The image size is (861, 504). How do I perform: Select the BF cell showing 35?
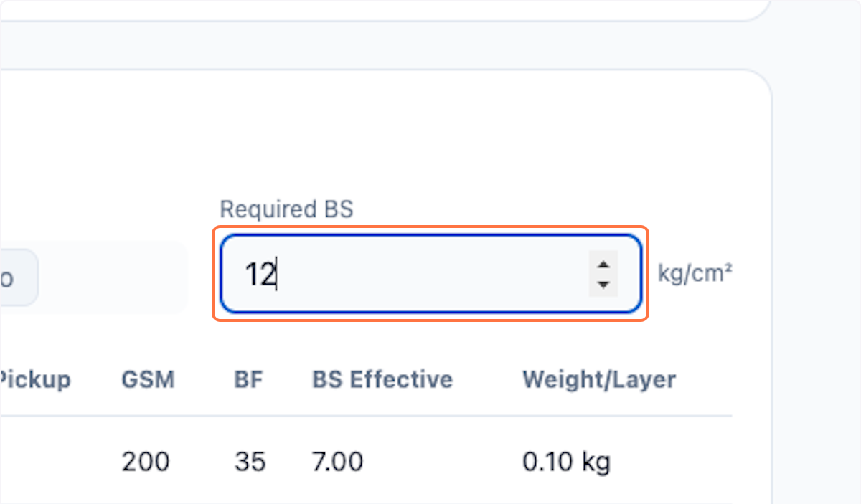pyautogui.click(x=250, y=462)
